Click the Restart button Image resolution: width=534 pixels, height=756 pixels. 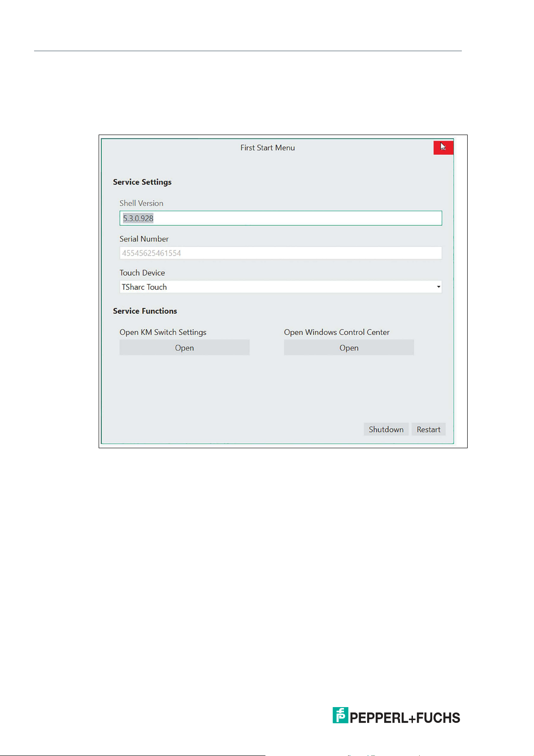tap(429, 429)
